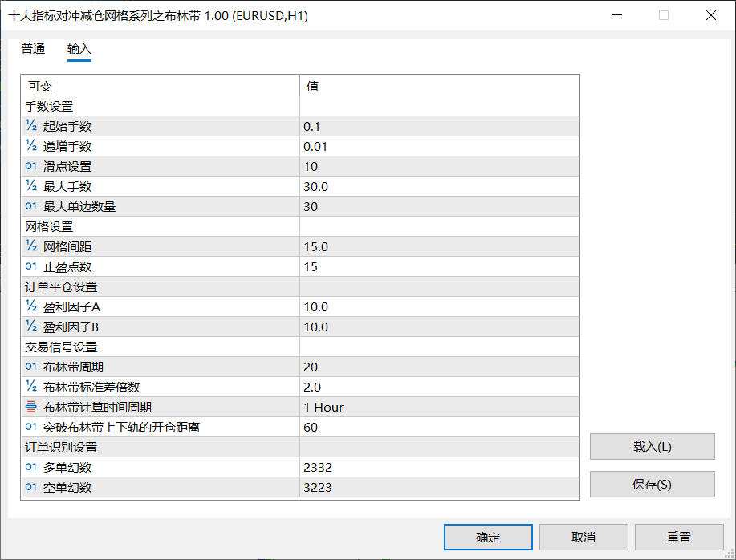Click the 取消 button

tap(584, 537)
